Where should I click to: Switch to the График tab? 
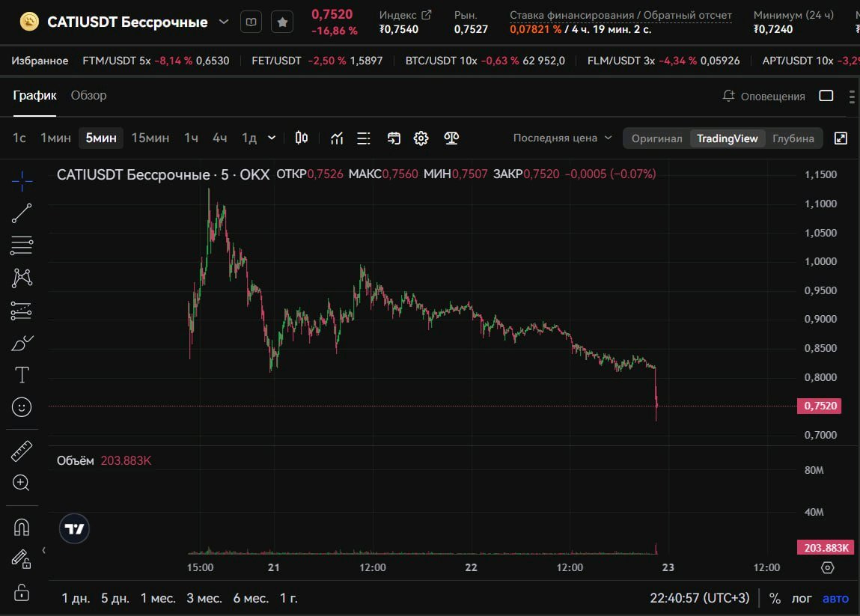pos(34,96)
